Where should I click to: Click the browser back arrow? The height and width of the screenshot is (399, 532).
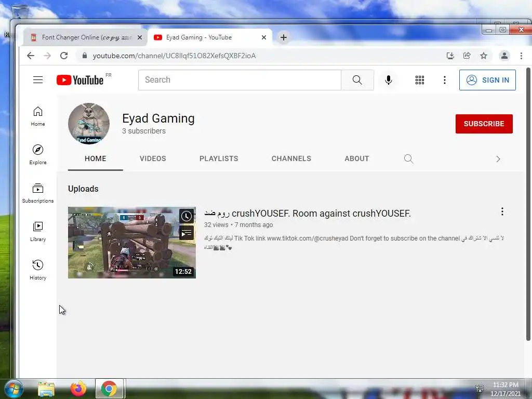tap(31, 56)
